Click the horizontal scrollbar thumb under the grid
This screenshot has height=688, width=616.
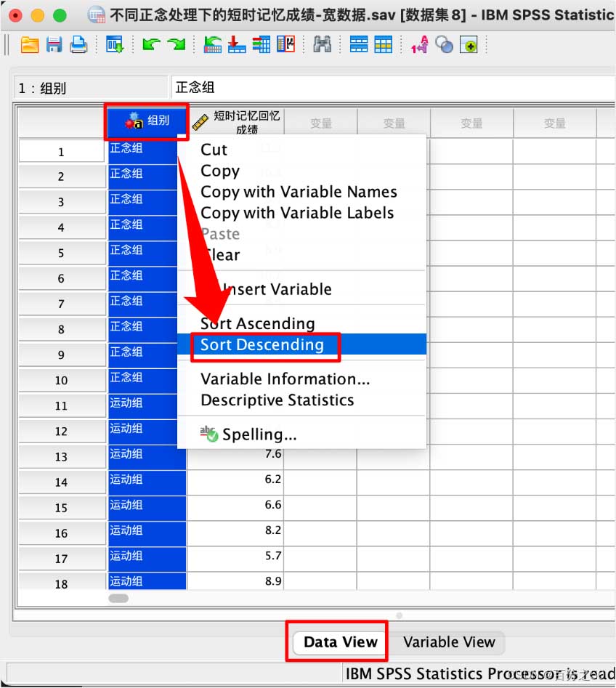coord(118,599)
